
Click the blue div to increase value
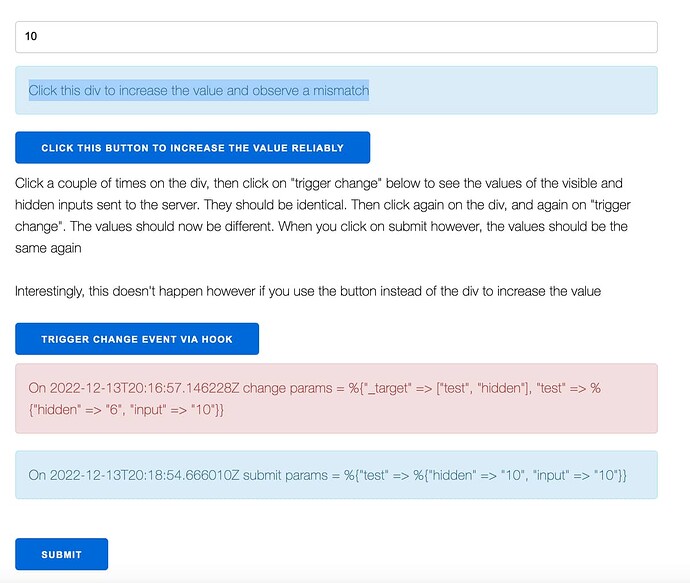(x=336, y=90)
